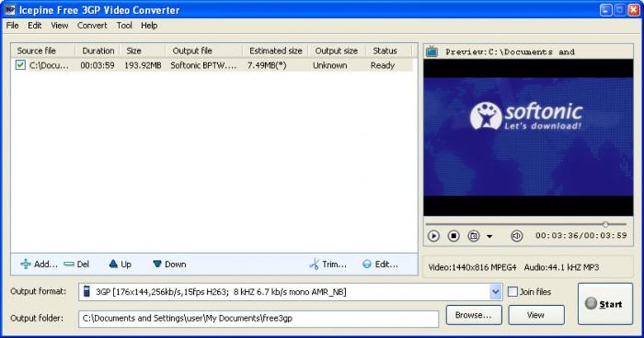644x338 pixels.
Task: Click the Unknown output size cell
Action: coord(330,65)
